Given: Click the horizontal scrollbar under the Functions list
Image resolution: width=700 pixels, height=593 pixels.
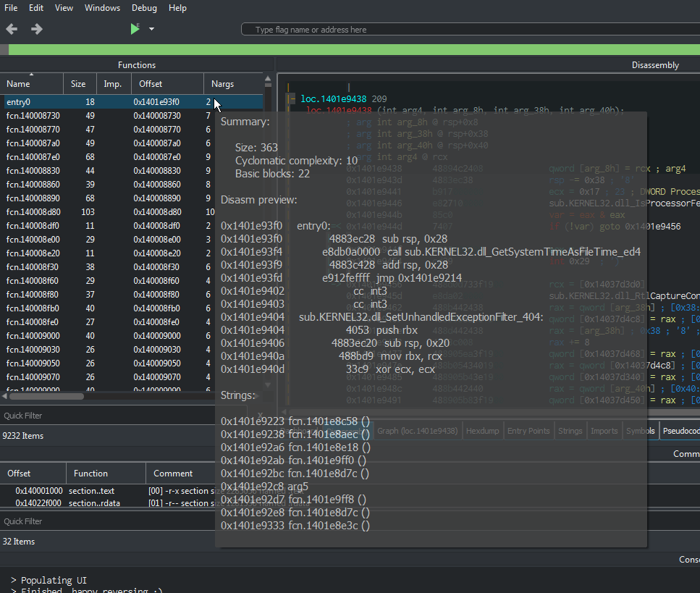Looking at the screenshot, I should coord(46,396).
